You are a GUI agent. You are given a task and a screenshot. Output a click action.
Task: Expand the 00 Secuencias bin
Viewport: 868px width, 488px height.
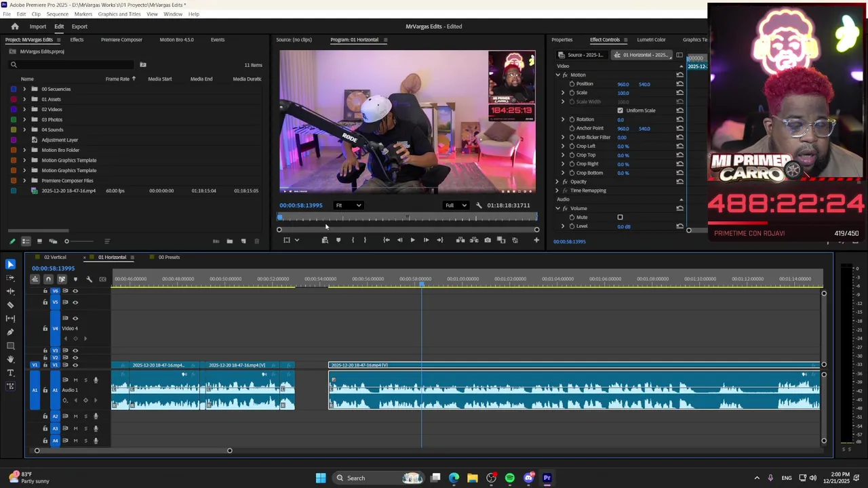click(x=24, y=89)
